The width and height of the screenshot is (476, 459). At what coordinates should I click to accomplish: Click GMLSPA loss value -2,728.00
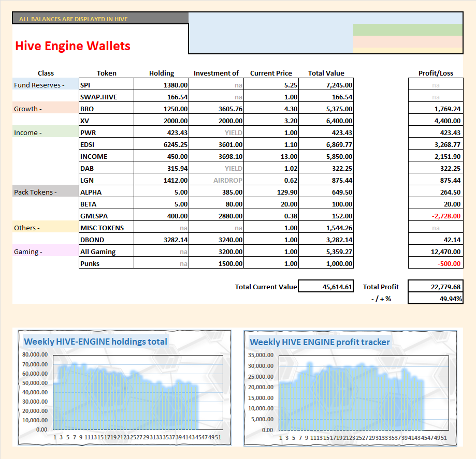coord(436,215)
